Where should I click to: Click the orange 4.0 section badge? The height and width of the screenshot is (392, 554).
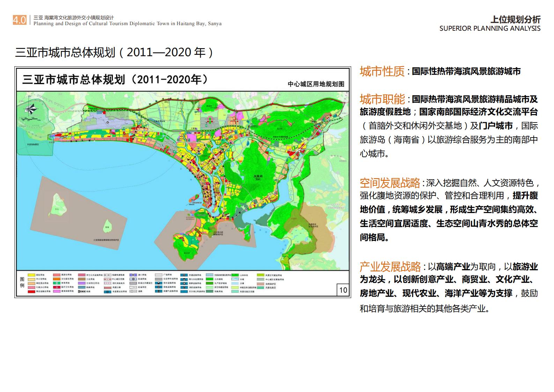pyautogui.click(x=20, y=20)
